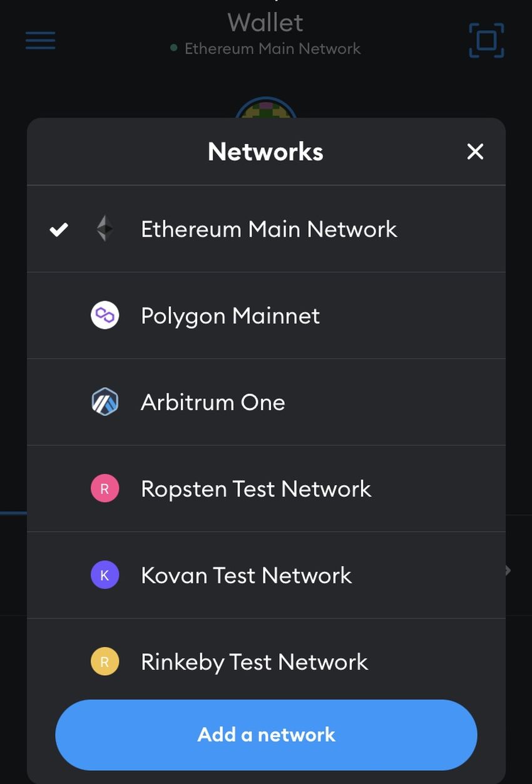Close the Networks panel
The image size is (532, 784).
tap(475, 152)
